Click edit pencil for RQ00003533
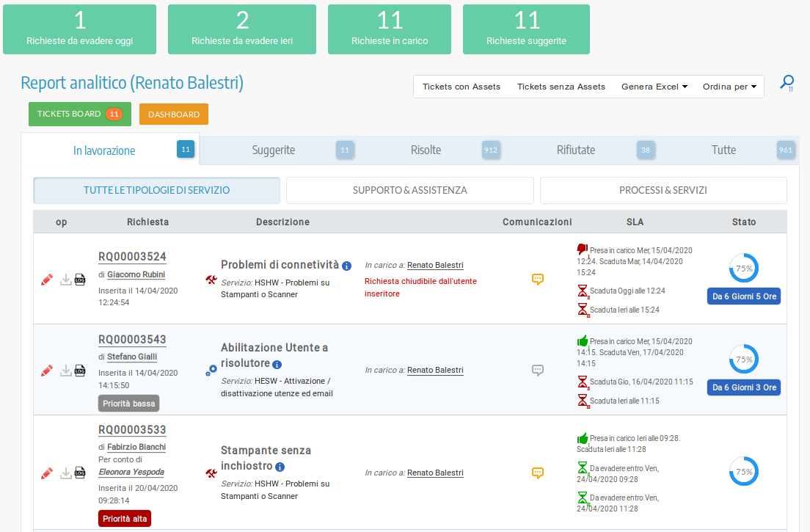This screenshot has height=532, width=810. (47, 473)
